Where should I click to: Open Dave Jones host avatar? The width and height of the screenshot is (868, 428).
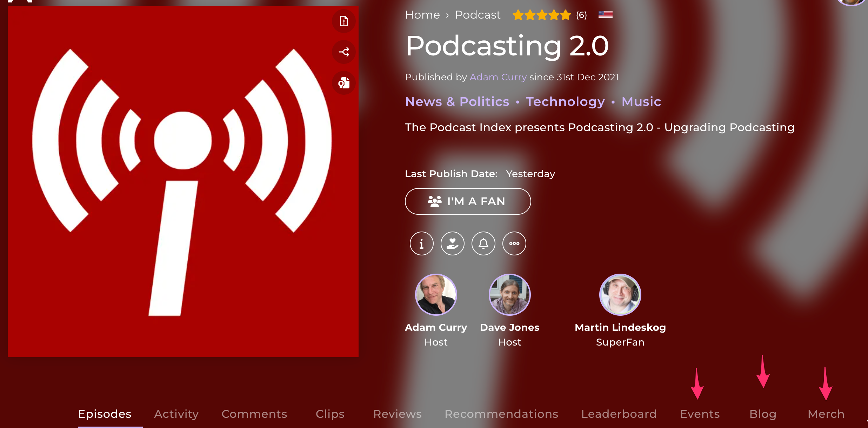(509, 295)
